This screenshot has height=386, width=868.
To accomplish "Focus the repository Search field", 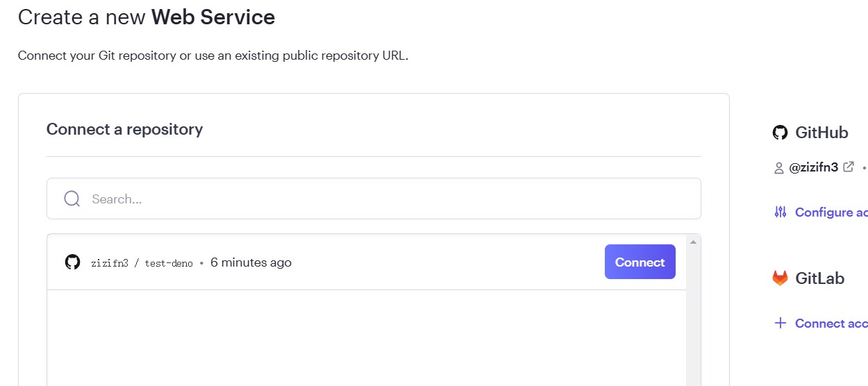I will click(x=389, y=199).
